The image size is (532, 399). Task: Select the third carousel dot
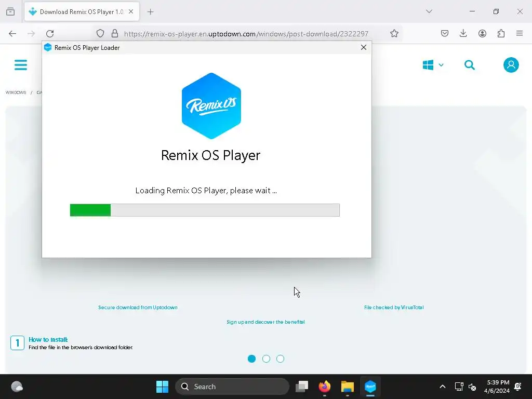point(280,358)
